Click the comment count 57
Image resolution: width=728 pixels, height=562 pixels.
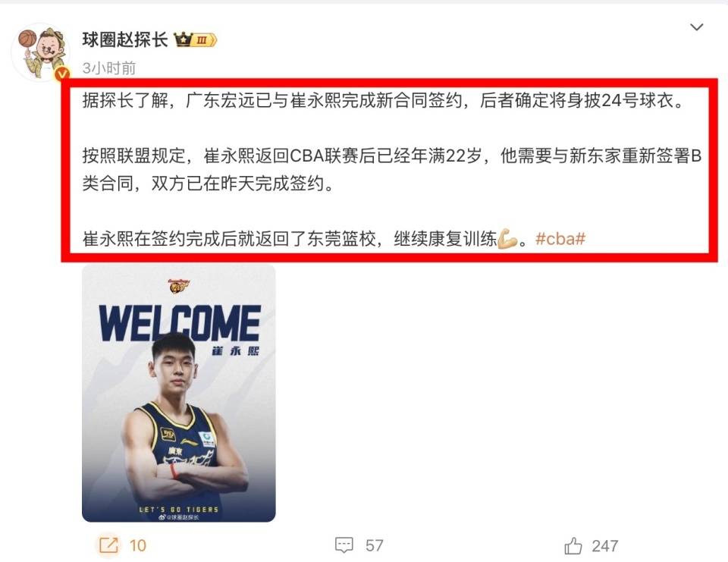(x=374, y=545)
